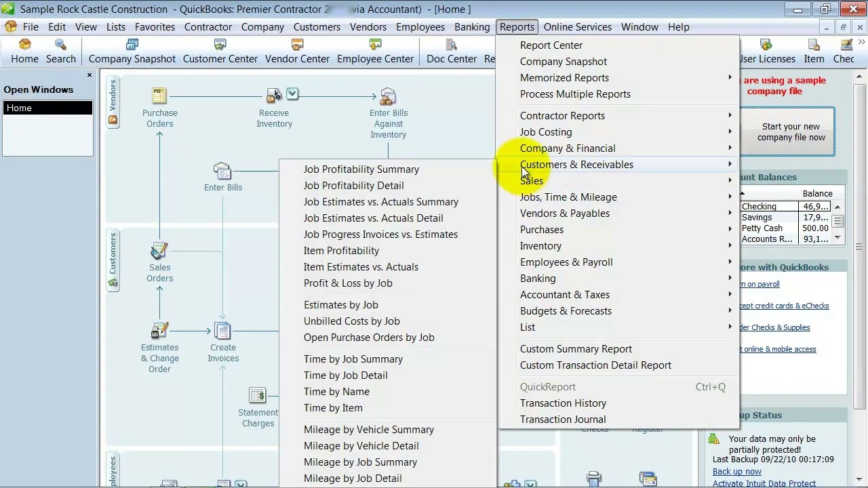This screenshot has height=488, width=868.
Task: Open the Doc Center toolbar icon
Action: click(x=452, y=52)
